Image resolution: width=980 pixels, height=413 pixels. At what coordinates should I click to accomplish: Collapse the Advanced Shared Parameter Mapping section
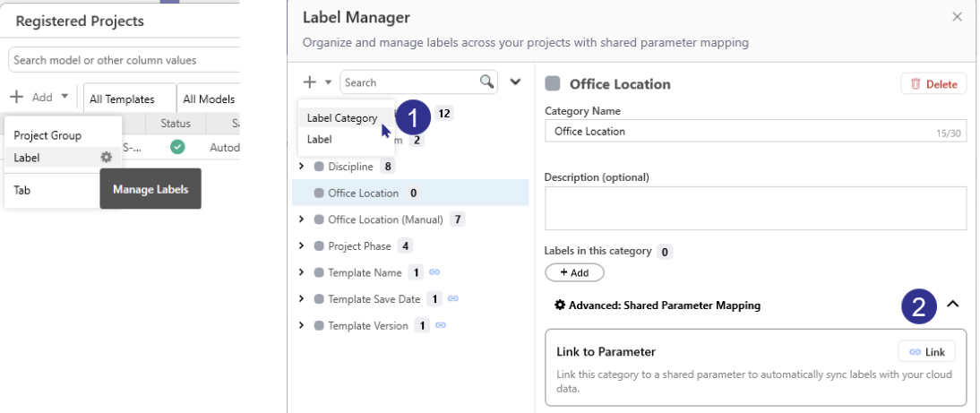(x=952, y=305)
